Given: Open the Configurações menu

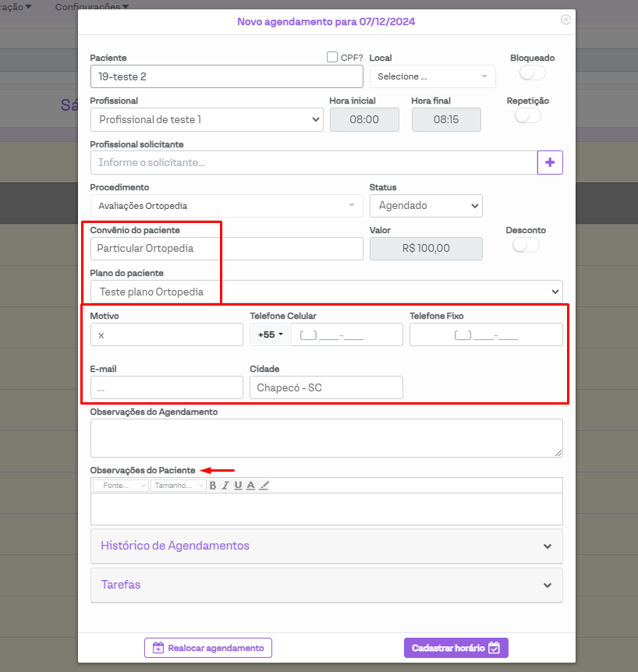Looking at the screenshot, I should click(91, 6).
